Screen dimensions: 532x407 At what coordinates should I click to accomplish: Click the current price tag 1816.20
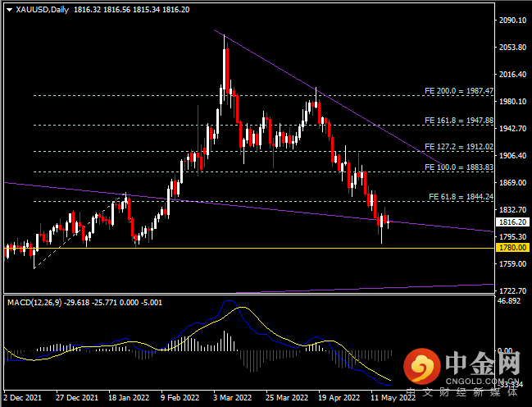pyautogui.click(x=512, y=222)
